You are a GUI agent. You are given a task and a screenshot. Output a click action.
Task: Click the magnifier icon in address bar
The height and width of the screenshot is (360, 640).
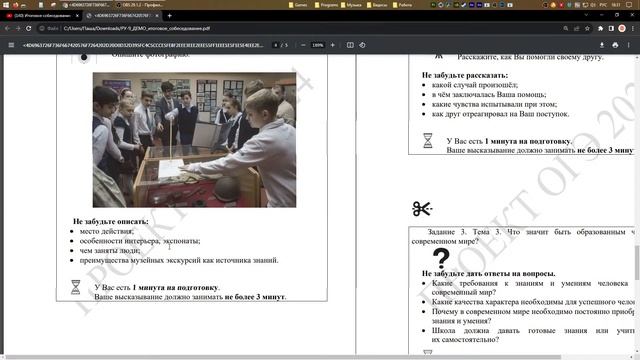[566, 28]
